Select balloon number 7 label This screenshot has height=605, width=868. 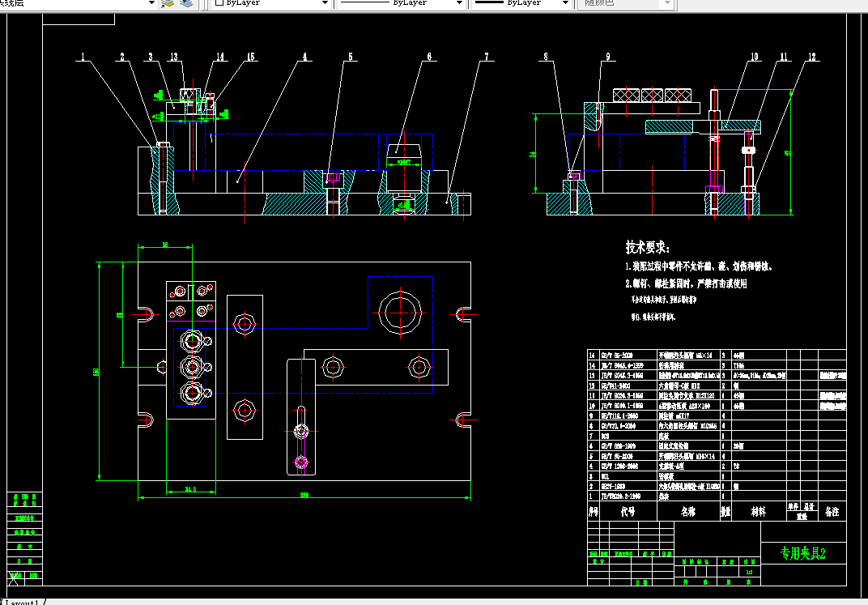tap(487, 57)
